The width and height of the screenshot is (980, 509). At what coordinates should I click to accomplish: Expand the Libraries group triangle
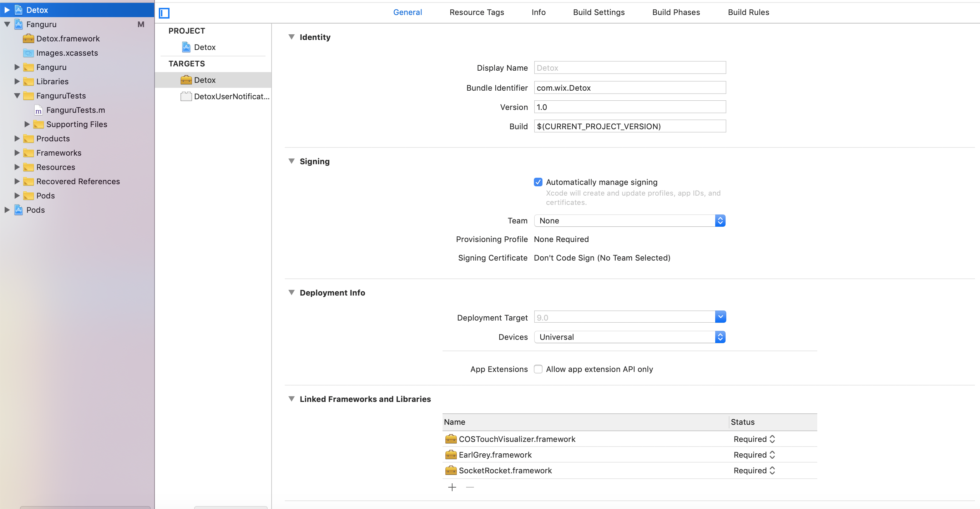[17, 81]
